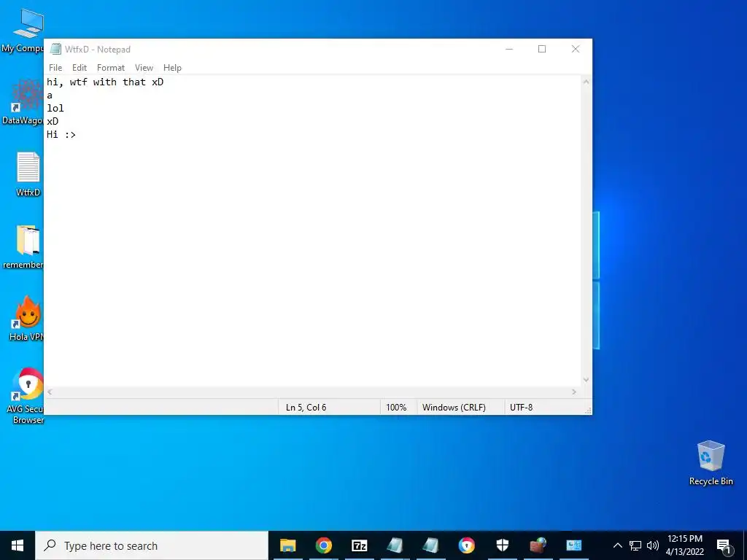Place cursor in line 'hi, wtf with that xD'
This screenshot has width=747, height=560.
point(105,82)
